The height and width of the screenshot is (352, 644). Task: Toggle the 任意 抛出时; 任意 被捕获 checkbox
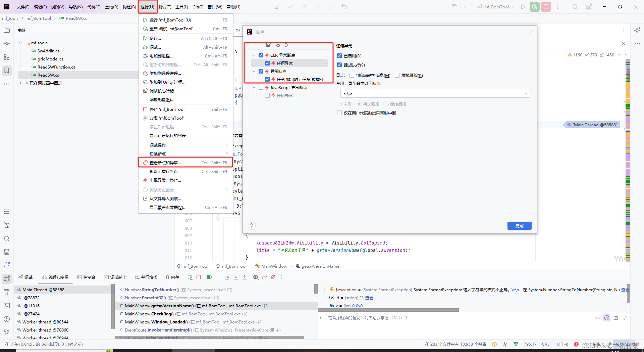[267, 79]
